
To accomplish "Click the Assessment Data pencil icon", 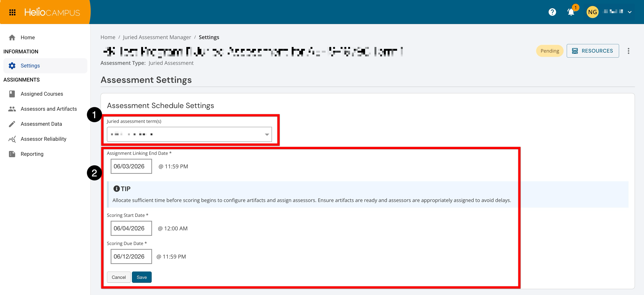I will click(x=12, y=124).
